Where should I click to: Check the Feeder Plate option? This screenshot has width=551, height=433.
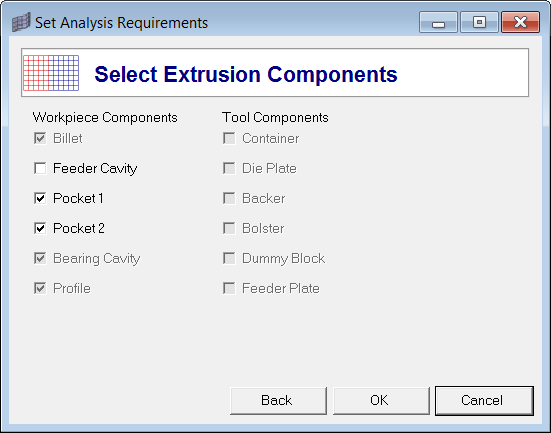229,288
